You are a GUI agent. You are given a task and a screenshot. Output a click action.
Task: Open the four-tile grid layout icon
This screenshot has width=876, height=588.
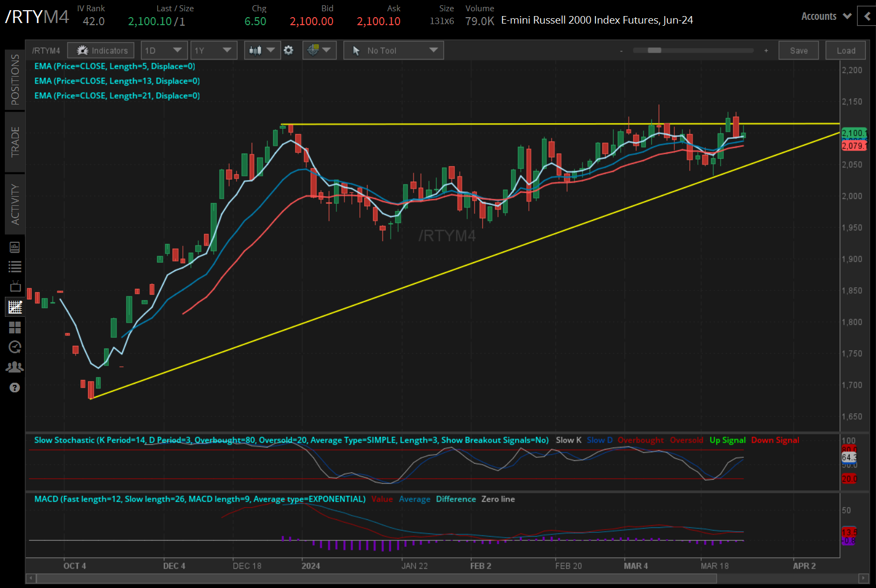[15, 327]
